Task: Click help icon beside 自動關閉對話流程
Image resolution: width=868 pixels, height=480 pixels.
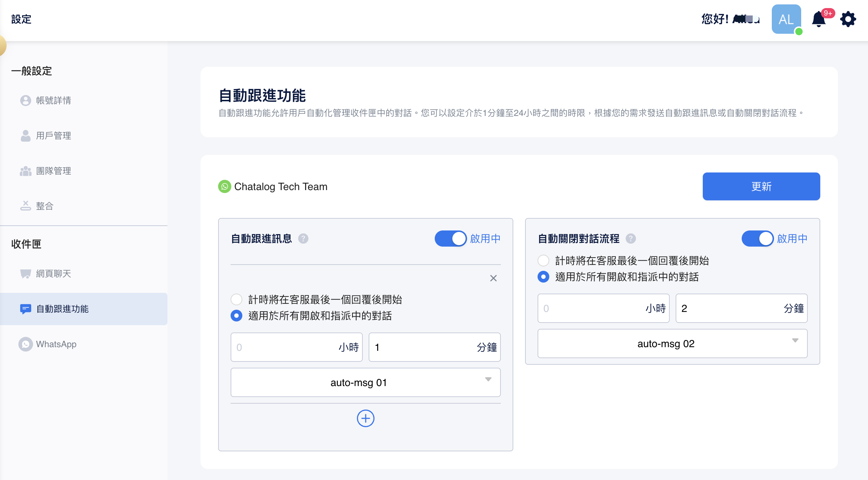Action: point(630,239)
